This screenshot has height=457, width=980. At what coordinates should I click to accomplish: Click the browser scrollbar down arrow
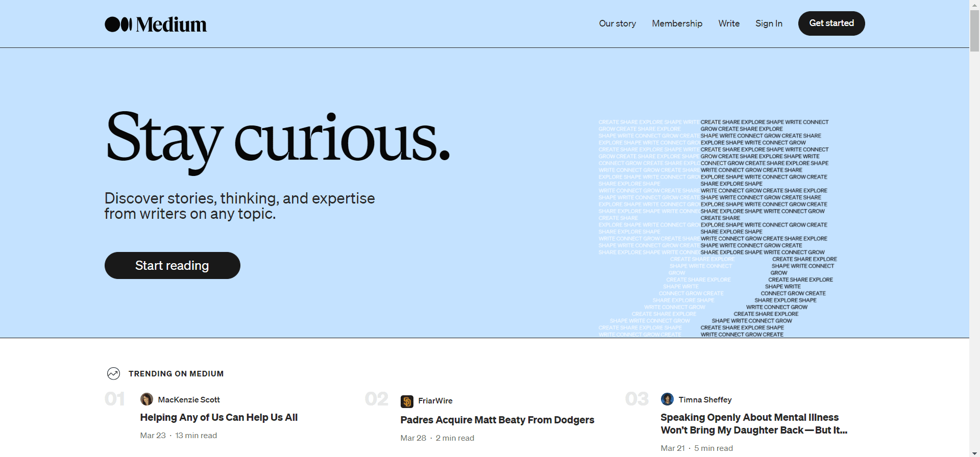click(975, 453)
